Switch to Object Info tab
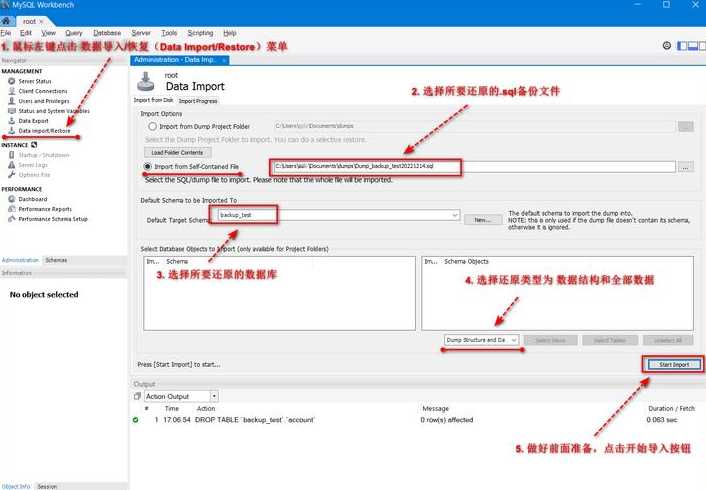Image resolution: width=706 pixels, height=490 pixels. (16, 486)
